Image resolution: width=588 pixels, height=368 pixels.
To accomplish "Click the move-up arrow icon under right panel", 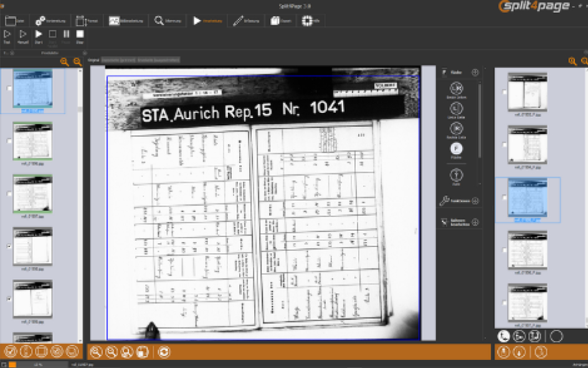I will (x=503, y=352).
